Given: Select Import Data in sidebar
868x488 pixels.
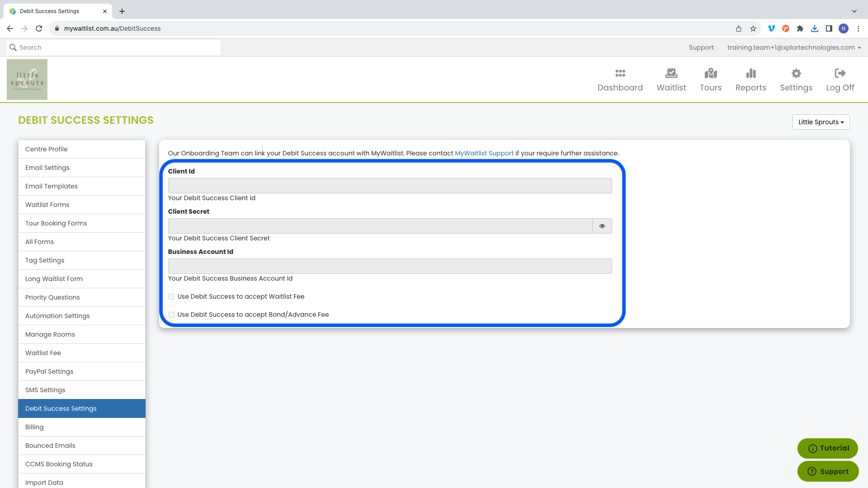Looking at the screenshot, I should point(82,482).
